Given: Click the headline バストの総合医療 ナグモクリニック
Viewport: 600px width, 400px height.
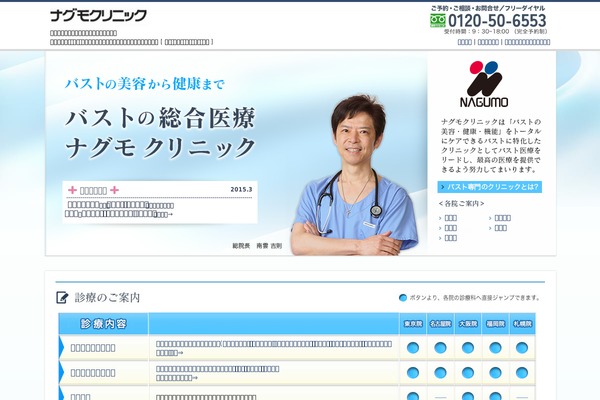Looking at the screenshot, I should [160, 133].
